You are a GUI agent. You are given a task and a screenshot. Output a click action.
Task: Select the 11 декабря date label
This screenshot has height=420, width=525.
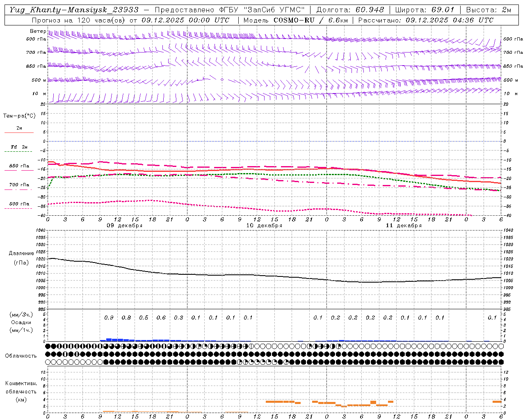click(x=404, y=226)
